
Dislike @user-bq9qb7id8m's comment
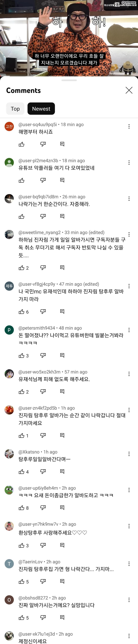(x=43, y=217)
